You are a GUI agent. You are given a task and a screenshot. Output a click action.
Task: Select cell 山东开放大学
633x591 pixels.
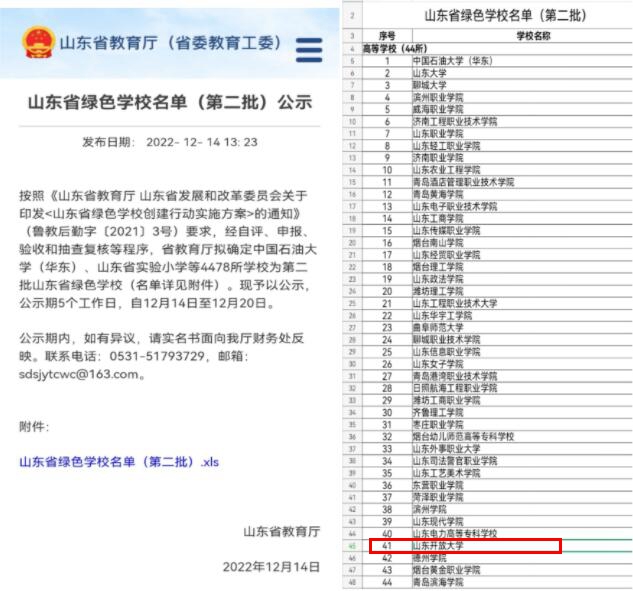(x=522, y=545)
